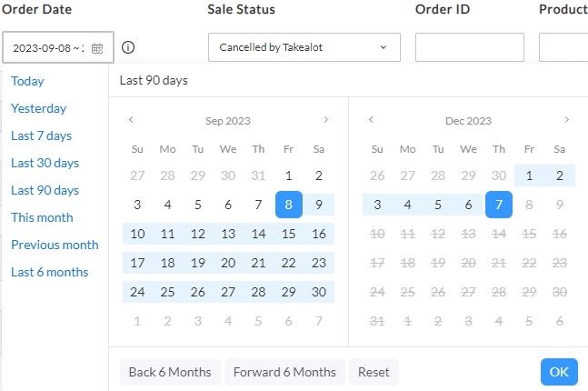Go to previous month on Sep 2023 calendar
The image size is (588, 391).
click(x=131, y=120)
